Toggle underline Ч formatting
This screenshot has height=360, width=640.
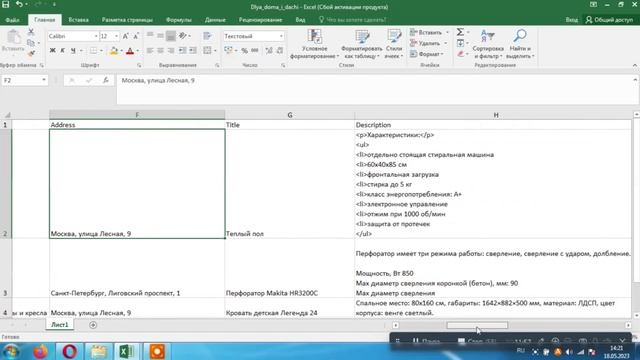[73, 51]
